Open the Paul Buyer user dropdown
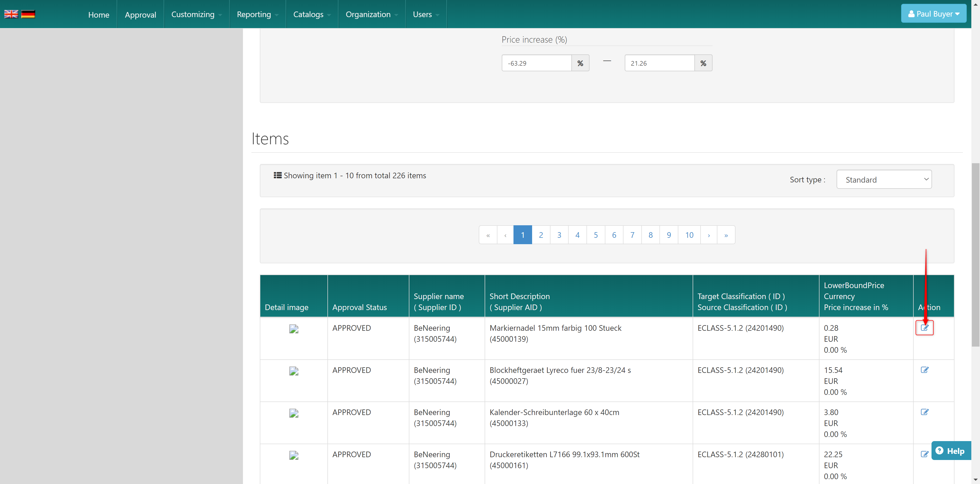Viewport: 980px width, 484px height. tap(933, 14)
